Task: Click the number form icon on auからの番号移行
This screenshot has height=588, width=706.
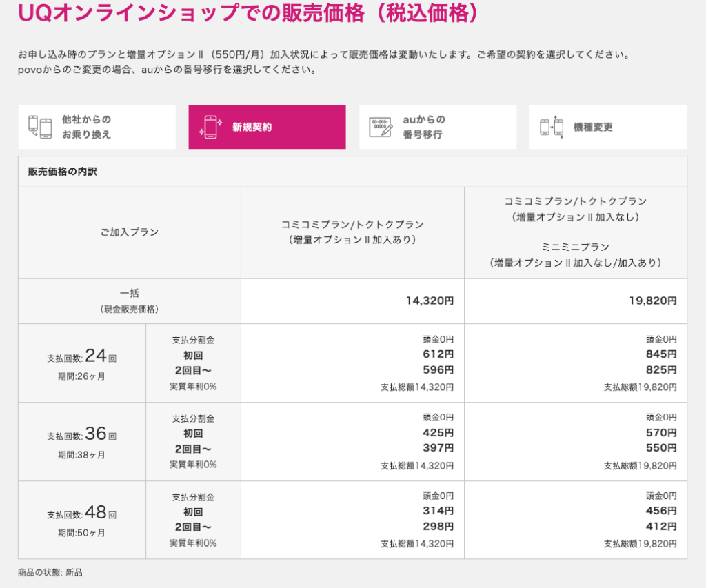Action: tap(381, 127)
